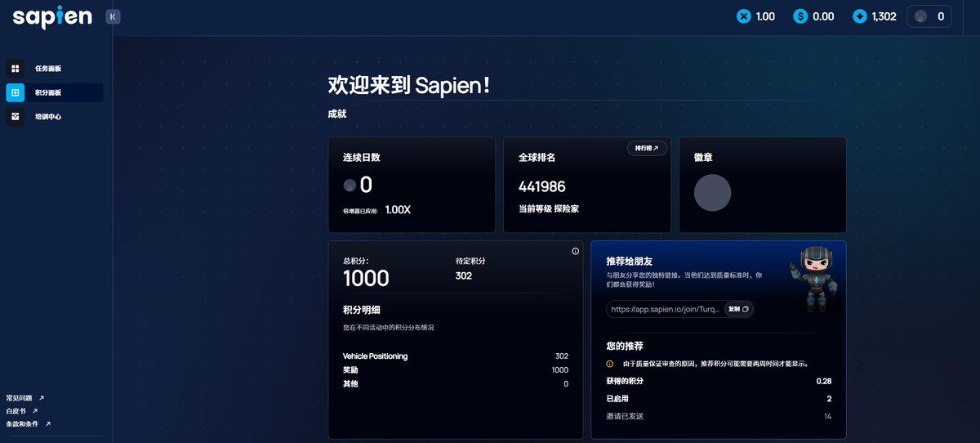Click the 推荐给朋友 heading
980x443 pixels.
pos(629,261)
